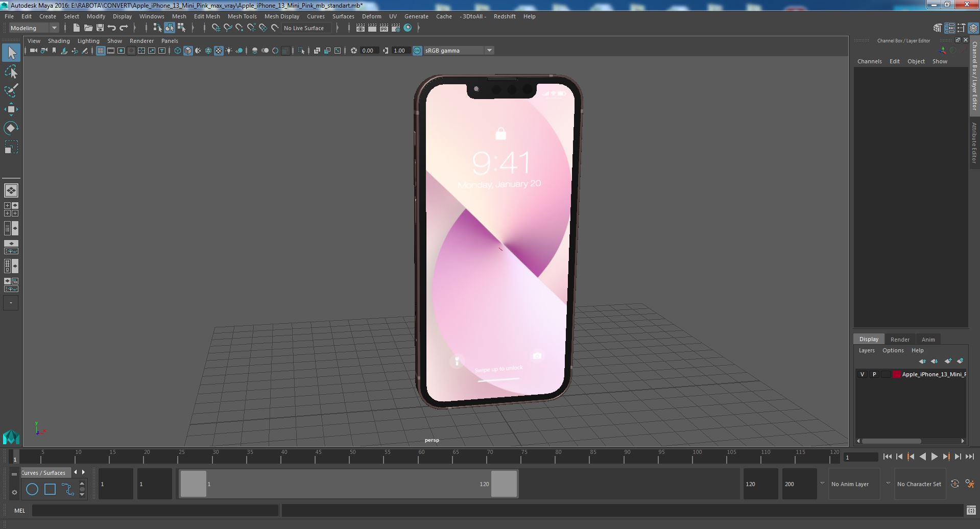Image resolution: width=980 pixels, height=529 pixels.
Task: Activate the Rotate tool
Action: point(11,128)
